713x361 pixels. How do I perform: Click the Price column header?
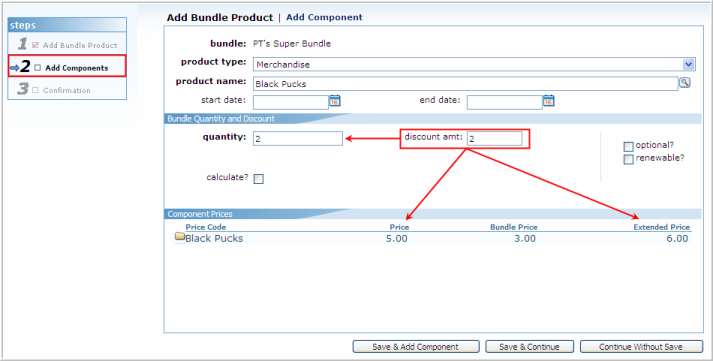tap(399, 227)
